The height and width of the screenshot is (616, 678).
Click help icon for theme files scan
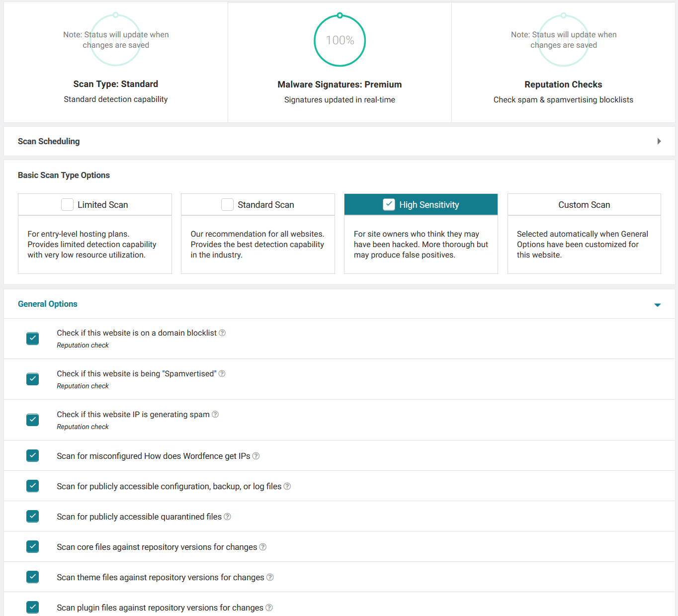point(270,578)
